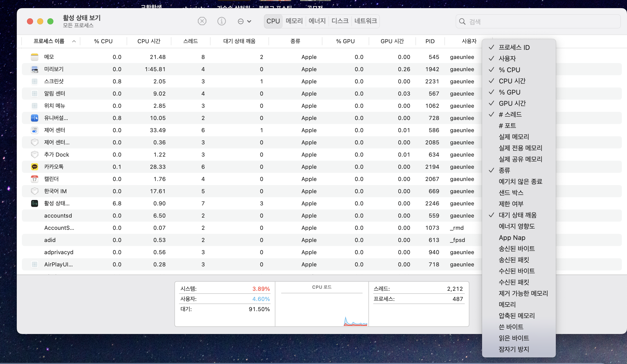Uncheck % CPU column in menu

point(519,70)
